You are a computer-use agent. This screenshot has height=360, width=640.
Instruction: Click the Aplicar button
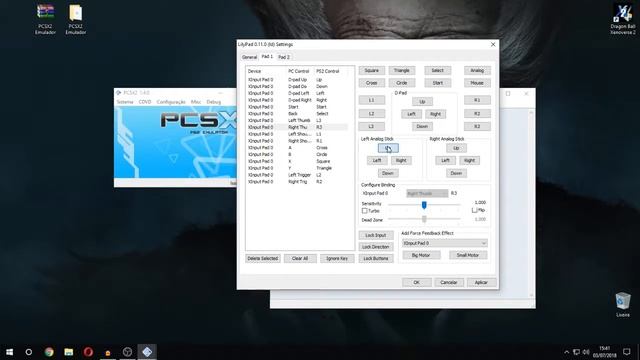coord(481,282)
